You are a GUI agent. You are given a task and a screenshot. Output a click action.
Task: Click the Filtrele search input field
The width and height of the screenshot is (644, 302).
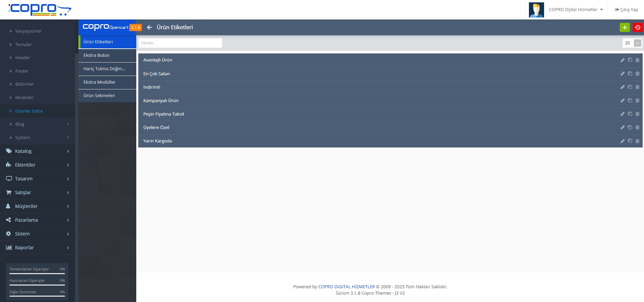(180, 43)
